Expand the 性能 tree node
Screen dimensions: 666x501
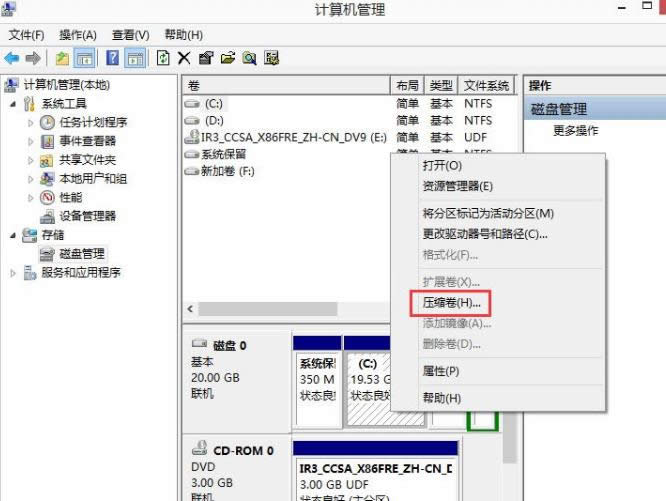(x=31, y=197)
